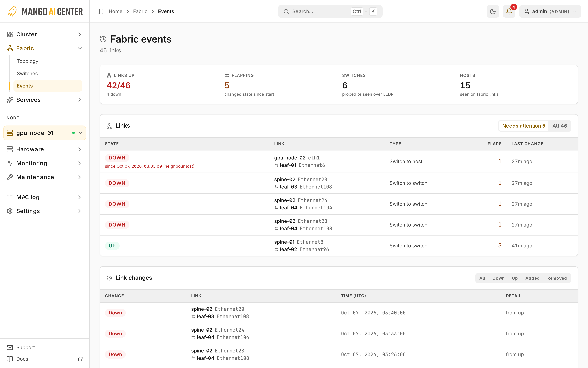Image resolution: width=588 pixels, height=368 pixels.
Task: Switch to dark mode with moon icon
Action: pos(492,11)
